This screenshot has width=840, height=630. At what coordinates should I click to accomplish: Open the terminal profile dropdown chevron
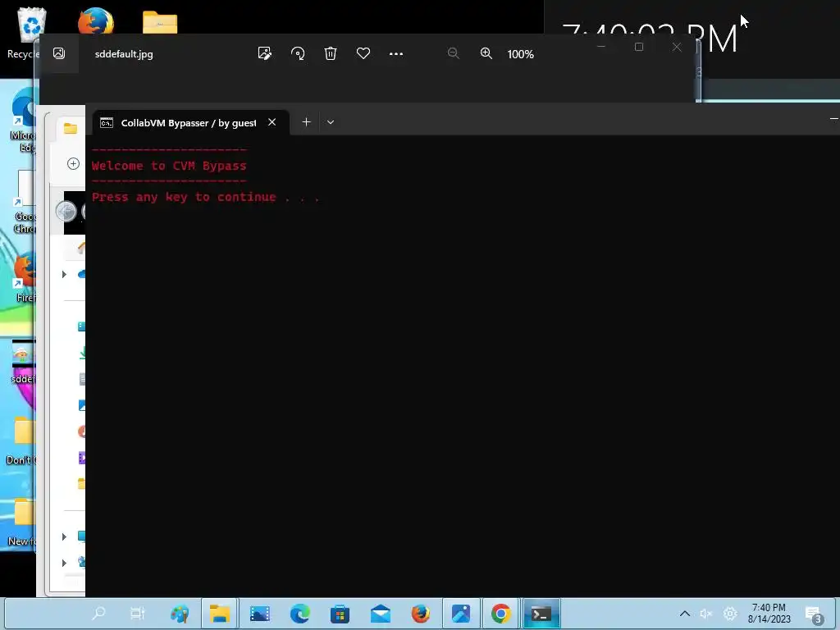click(331, 122)
